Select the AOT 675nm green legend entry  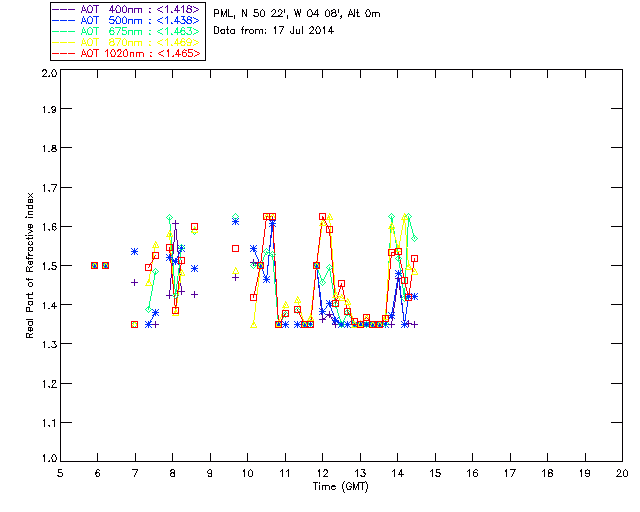[x=126, y=31]
